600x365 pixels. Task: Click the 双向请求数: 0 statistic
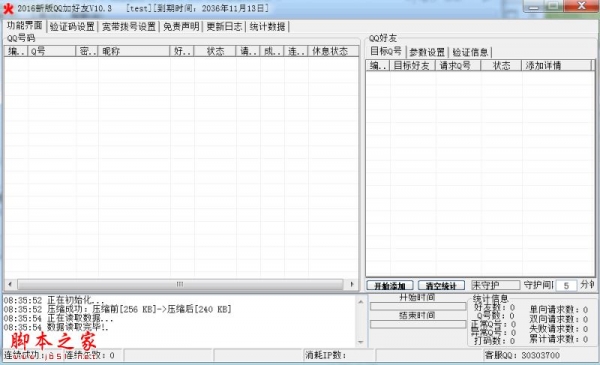tap(558, 319)
